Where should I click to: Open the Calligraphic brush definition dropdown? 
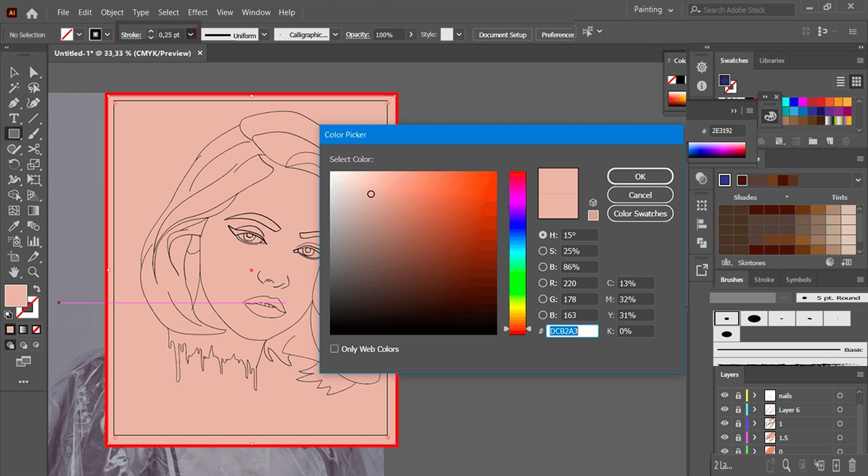(x=335, y=35)
